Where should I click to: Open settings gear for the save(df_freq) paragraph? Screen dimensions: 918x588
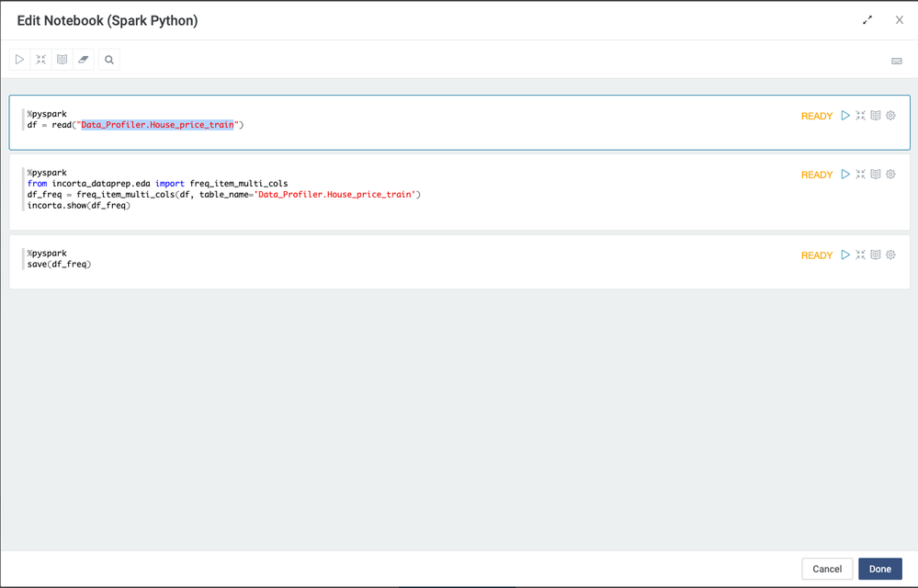tap(890, 255)
